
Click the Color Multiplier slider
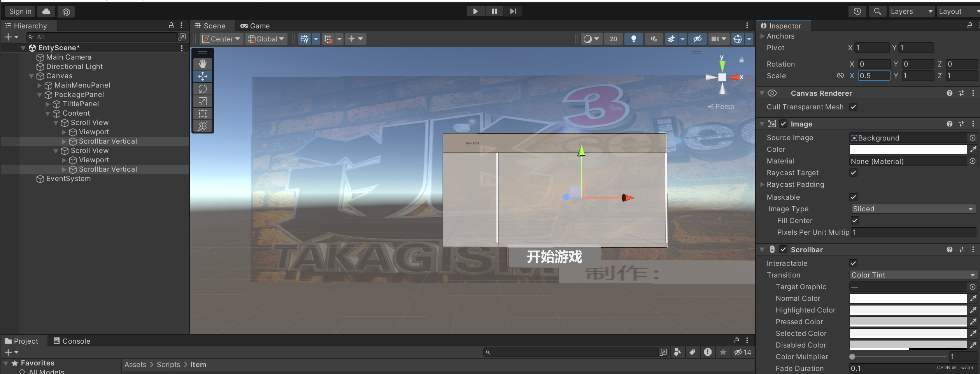click(x=898, y=357)
